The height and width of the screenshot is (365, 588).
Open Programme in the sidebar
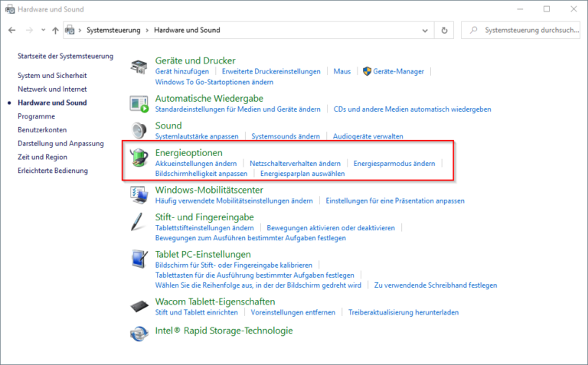click(37, 116)
